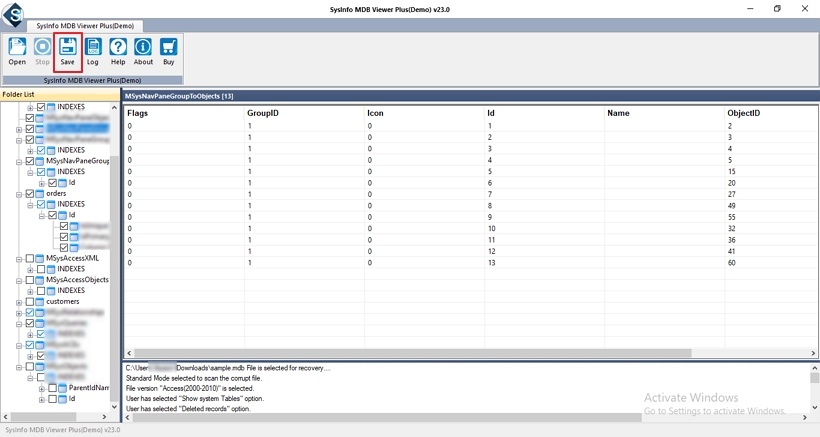The width and height of the screenshot is (820, 437).
Task: Click the table icon beside MSysNavPaneGroup
Action: point(40,161)
